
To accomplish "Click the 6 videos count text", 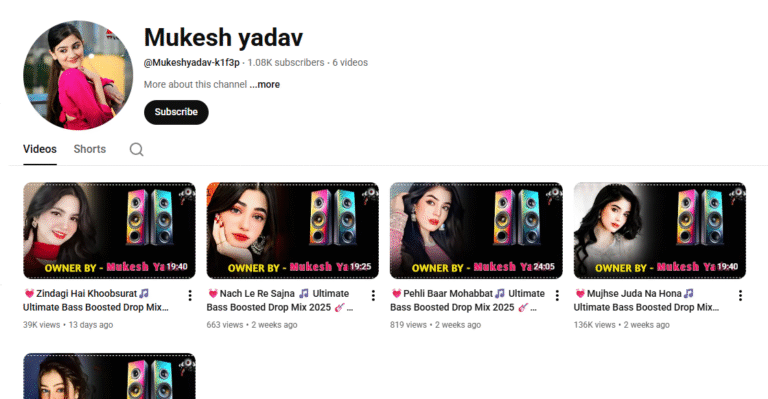I will (x=350, y=63).
